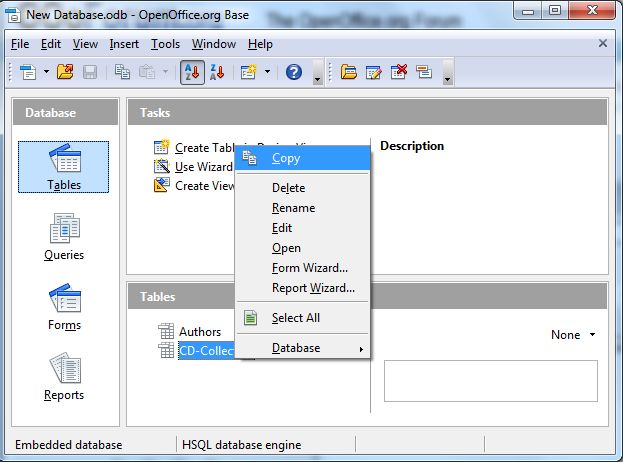Select Queries in the Database pane
This screenshot has height=462, width=623.
[x=64, y=237]
